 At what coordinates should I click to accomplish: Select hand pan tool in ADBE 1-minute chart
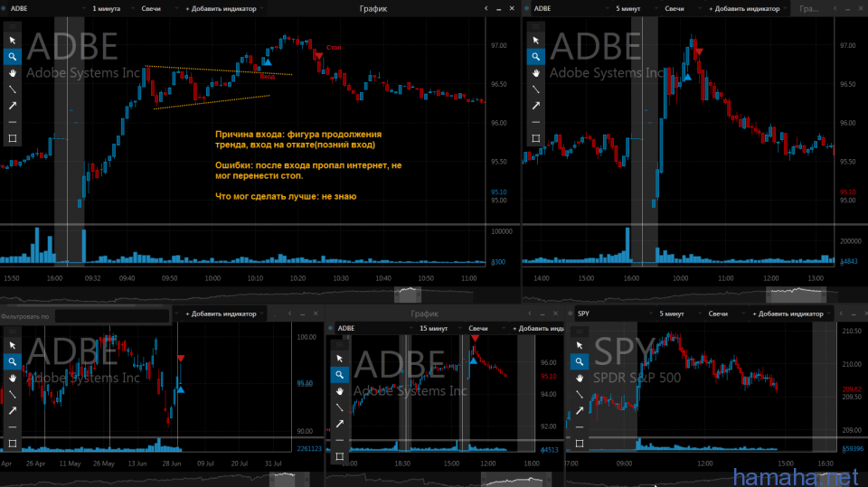[x=12, y=73]
